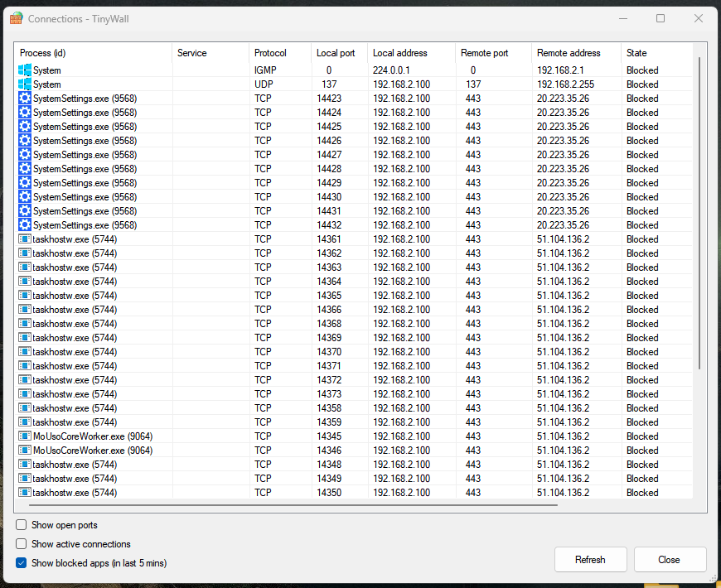Click the gear icon of SystemSettings.exe on port 14423

[25, 99]
